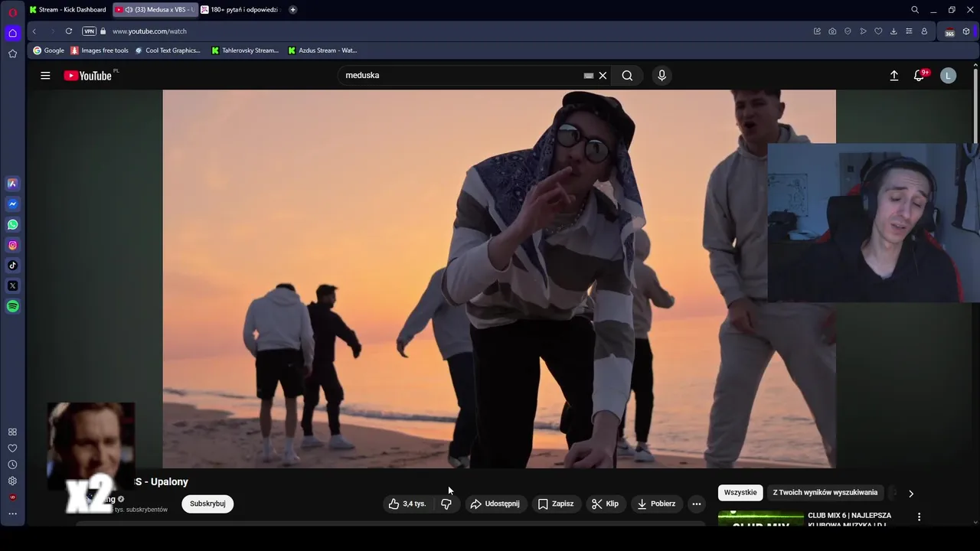
Task: Open the 'Azdus Stream' bookmark
Action: point(322,51)
